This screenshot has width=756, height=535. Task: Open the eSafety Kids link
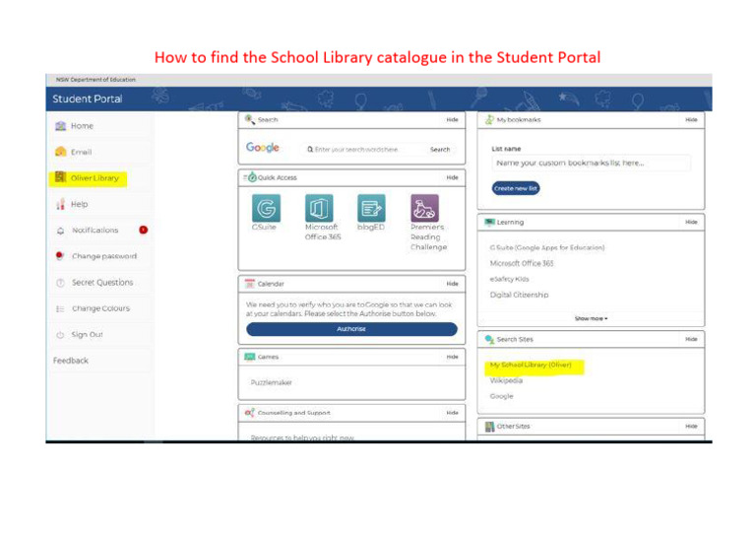tap(510, 279)
